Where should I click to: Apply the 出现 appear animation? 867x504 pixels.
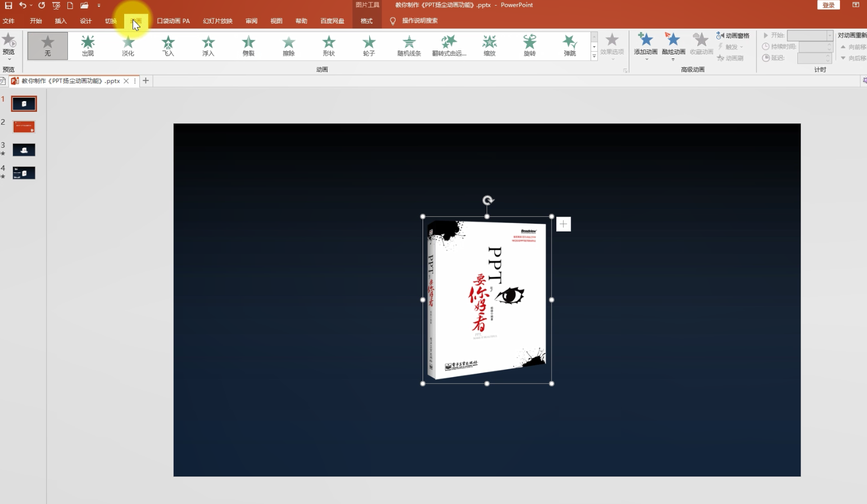pyautogui.click(x=88, y=46)
